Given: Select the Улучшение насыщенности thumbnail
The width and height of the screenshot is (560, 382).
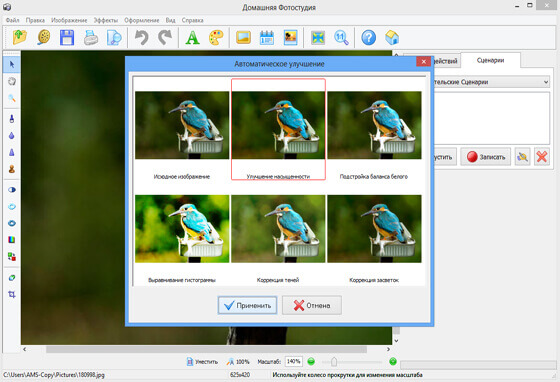Looking at the screenshot, I should (278, 129).
